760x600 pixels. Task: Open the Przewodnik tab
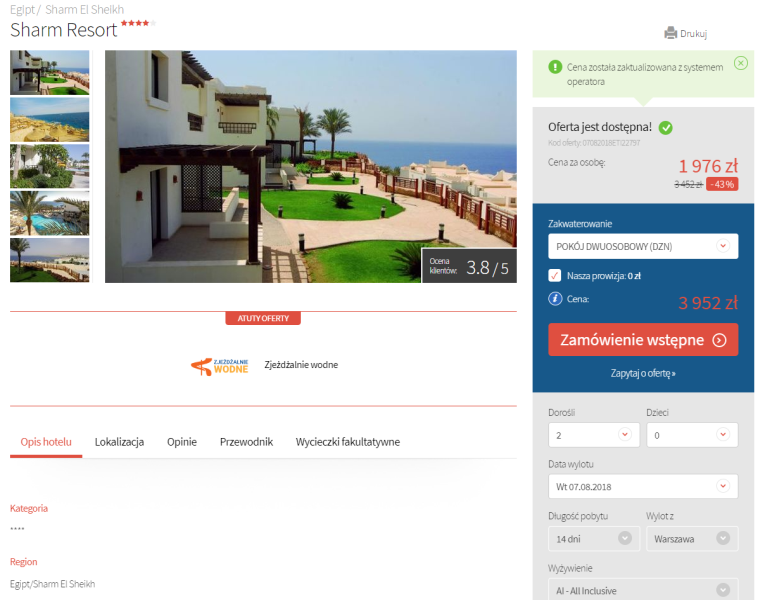pos(246,442)
